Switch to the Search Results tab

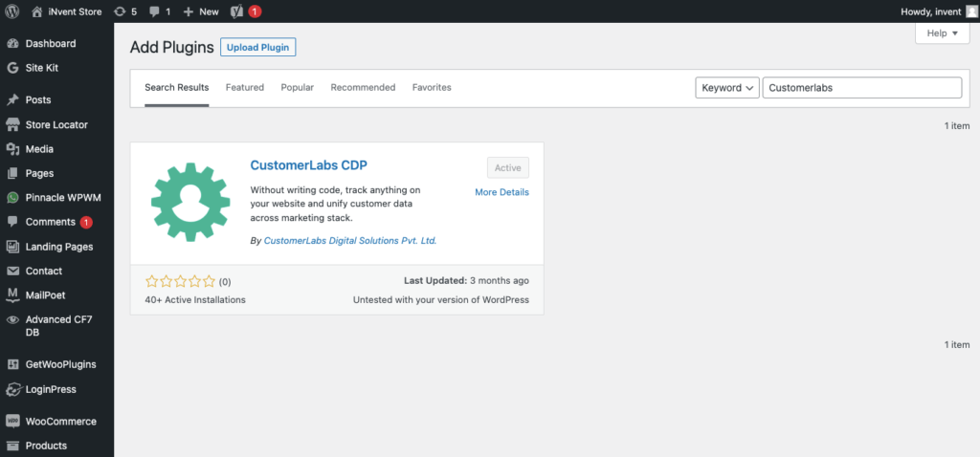(177, 87)
